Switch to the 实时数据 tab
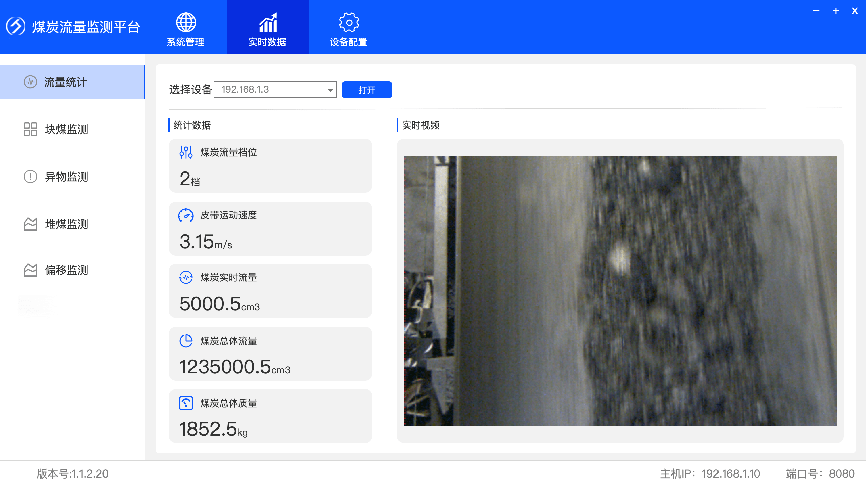867x488 pixels. point(267,28)
